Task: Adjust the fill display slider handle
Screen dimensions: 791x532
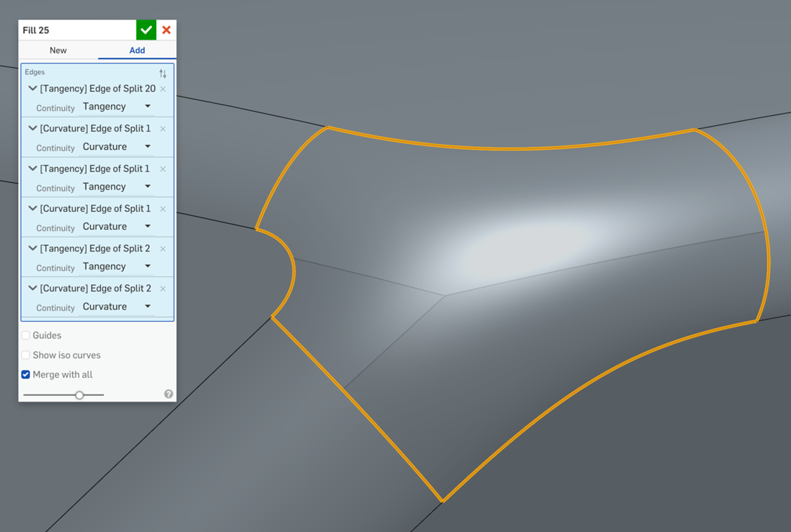Action: coord(80,395)
